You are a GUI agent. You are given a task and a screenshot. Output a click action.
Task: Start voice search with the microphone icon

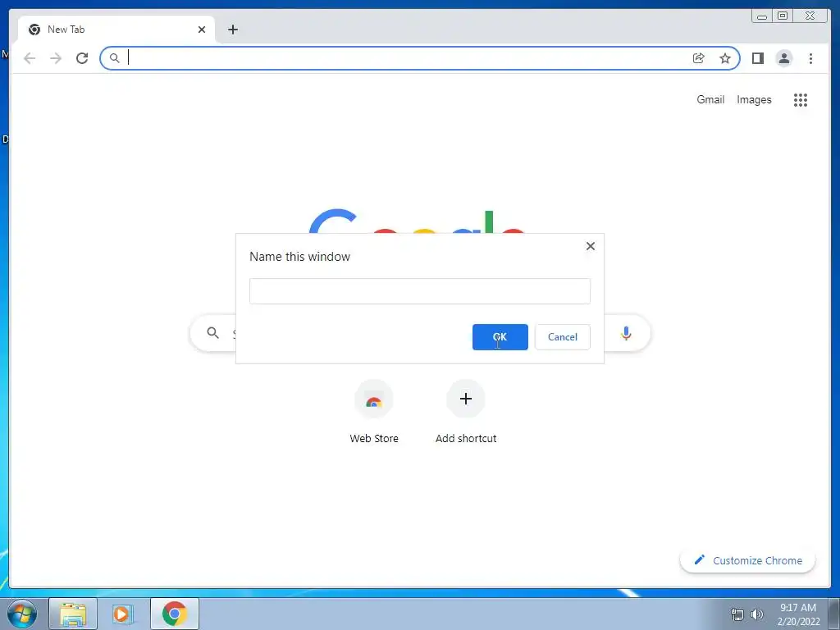point(626,333)
